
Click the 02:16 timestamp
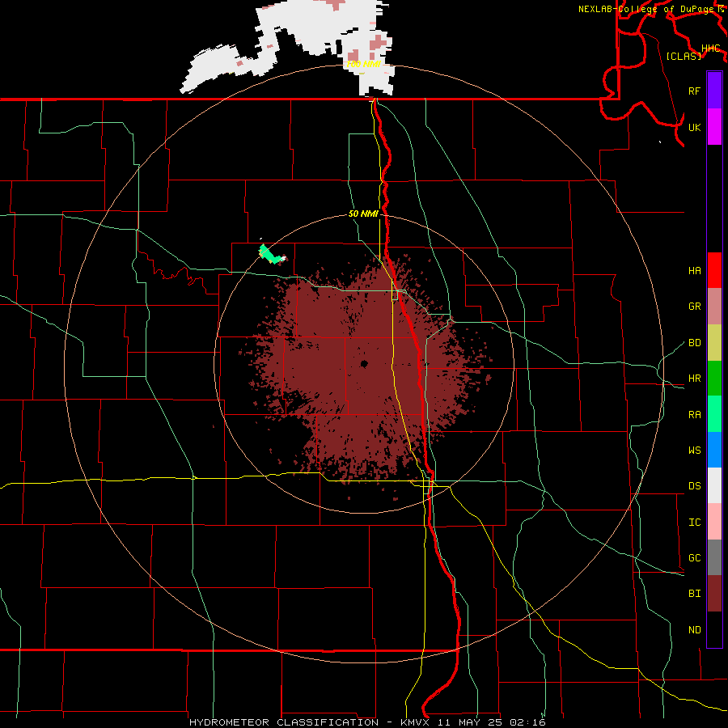(x=527, y=722)
